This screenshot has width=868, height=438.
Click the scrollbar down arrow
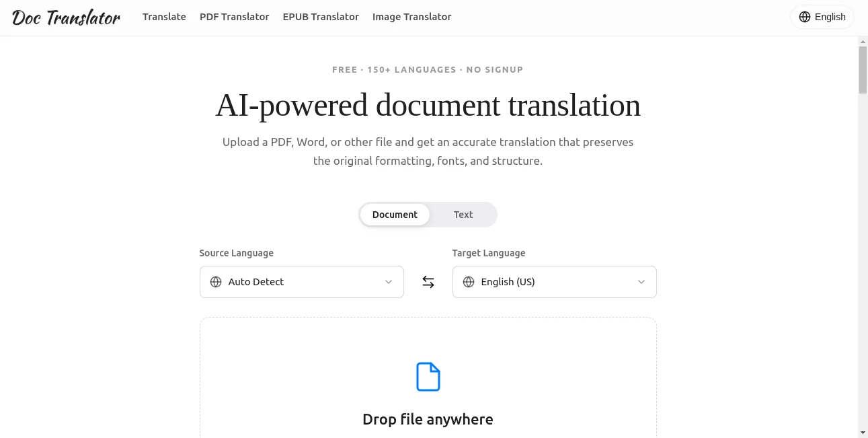click(863, 432)
